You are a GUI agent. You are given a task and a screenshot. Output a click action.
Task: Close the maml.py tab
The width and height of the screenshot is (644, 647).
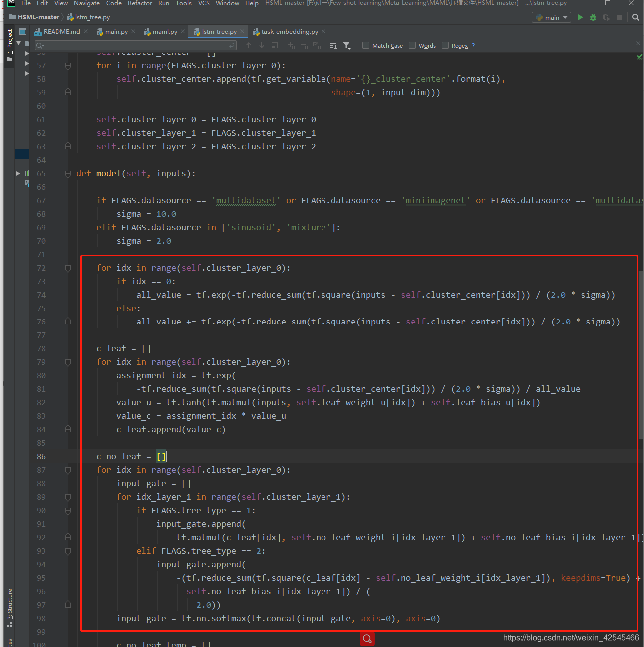pos(183,31)
